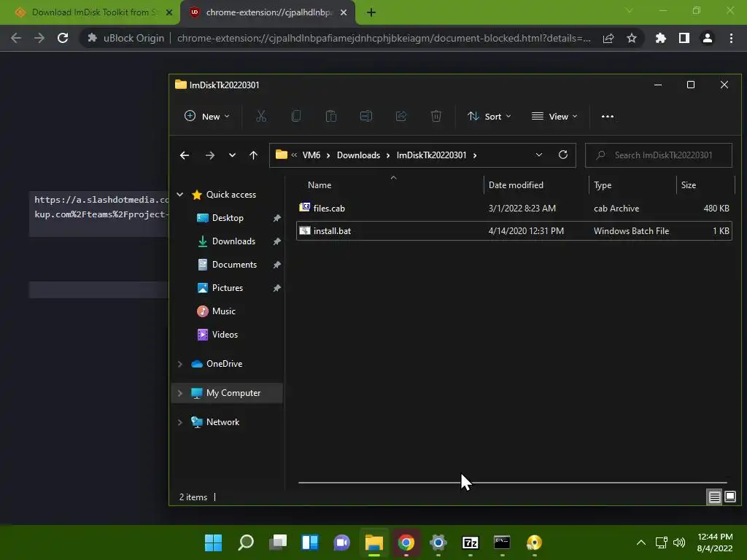Open the Sort dropdown
Screen dimensions: 747x560
pyautogui.click(x=489, y=116)
